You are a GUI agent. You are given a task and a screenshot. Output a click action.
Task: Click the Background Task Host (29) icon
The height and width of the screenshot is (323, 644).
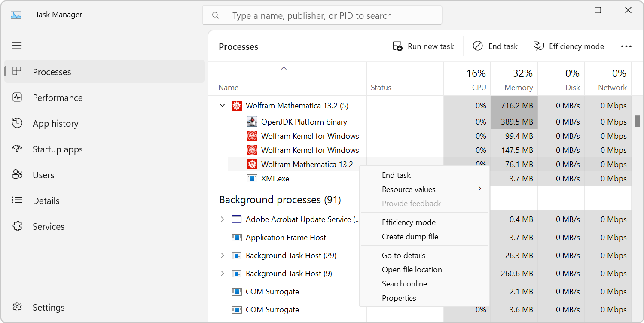click(x=237, y=256)
